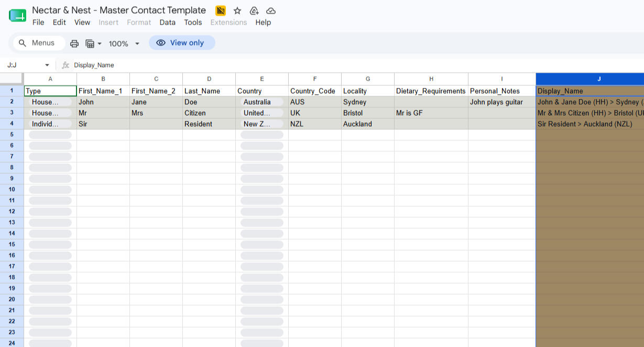Click the search icon in Menus box

23,43
